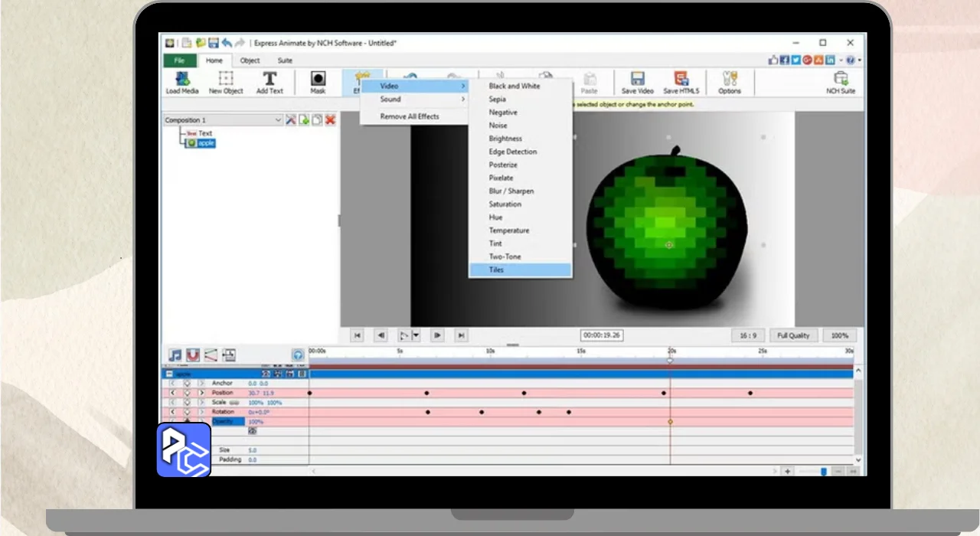Open the NCH Suite icon

pyautogui.click(x=840, y=81)
